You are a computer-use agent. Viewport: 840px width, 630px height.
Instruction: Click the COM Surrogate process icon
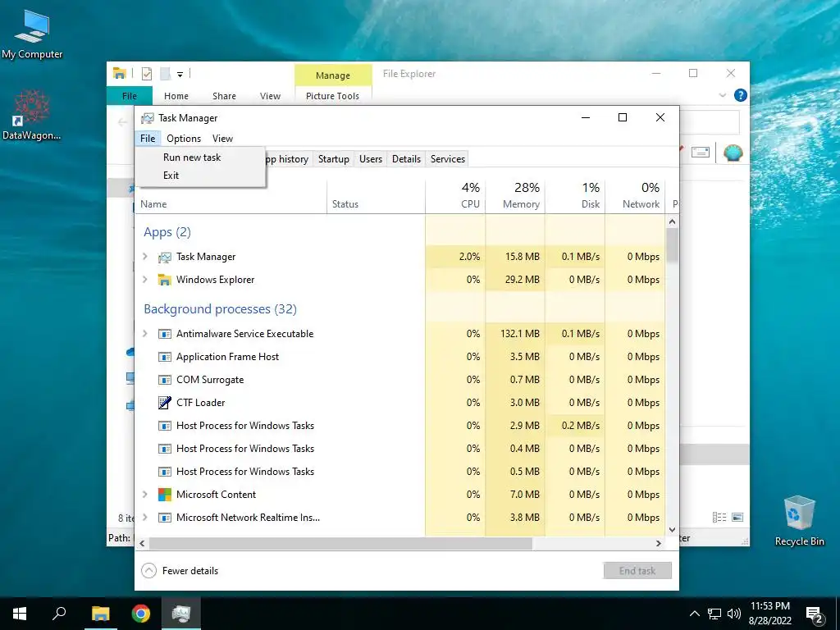[164, 380]
